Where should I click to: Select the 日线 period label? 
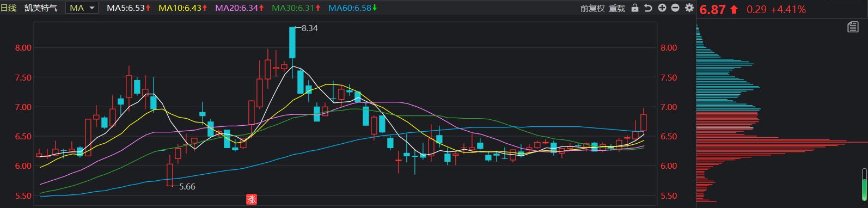(x=8, y=8)
